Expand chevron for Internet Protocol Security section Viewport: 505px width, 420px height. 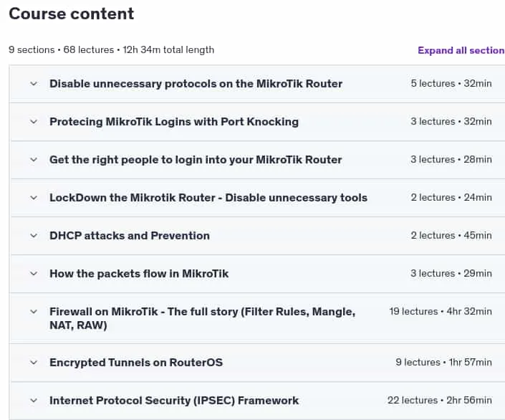pyautogui.click(x=34, y=401)
